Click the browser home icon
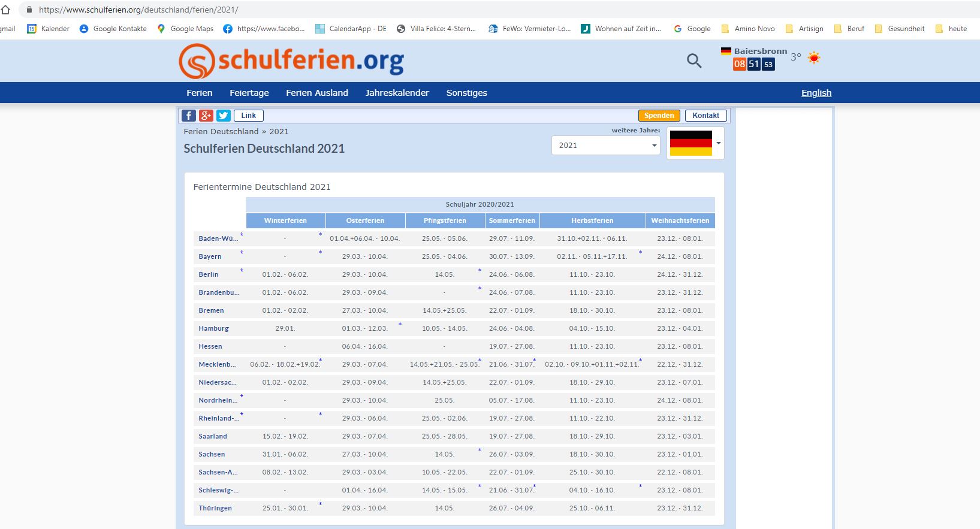Image resolution: width=980 pixels, height=529 pixels. [6, 10]
